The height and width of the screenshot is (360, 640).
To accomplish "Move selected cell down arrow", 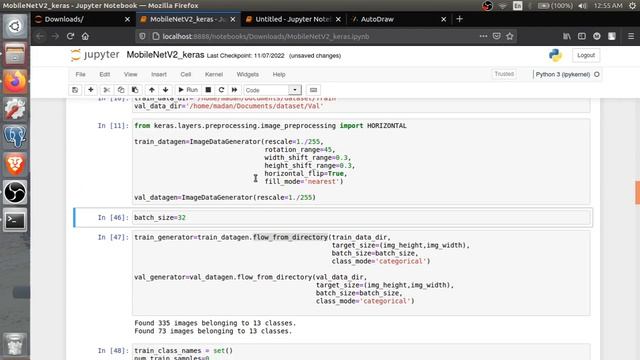I will (165, 90).
